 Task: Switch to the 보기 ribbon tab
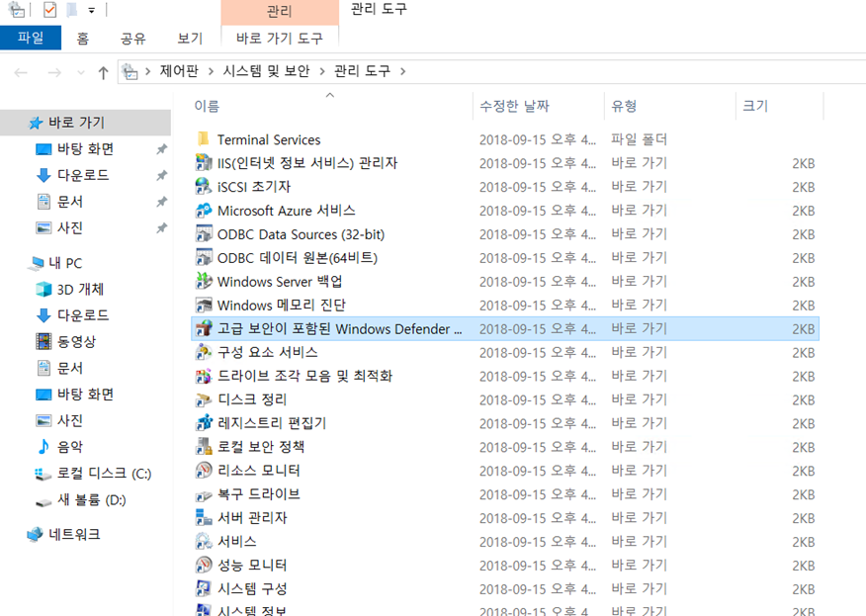190,39
